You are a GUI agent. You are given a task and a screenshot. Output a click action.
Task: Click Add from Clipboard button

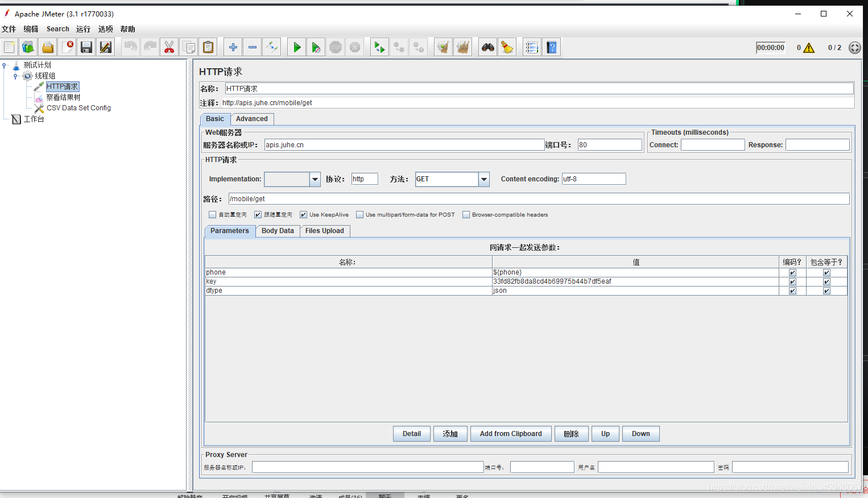point(511,434)
